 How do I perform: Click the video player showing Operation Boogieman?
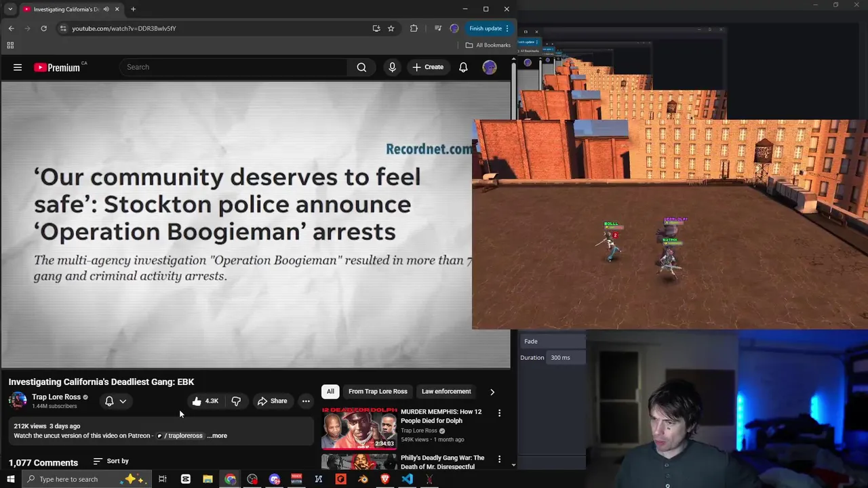[x=237, y=225]
